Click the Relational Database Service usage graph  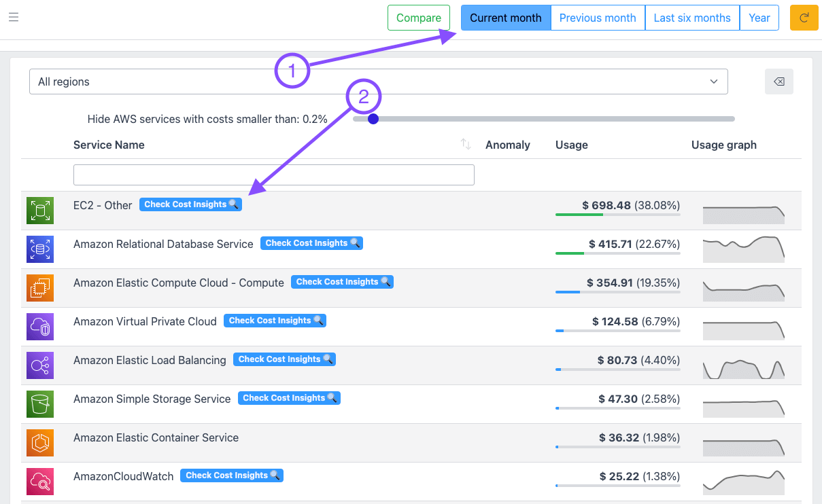(x=744, y=249)
